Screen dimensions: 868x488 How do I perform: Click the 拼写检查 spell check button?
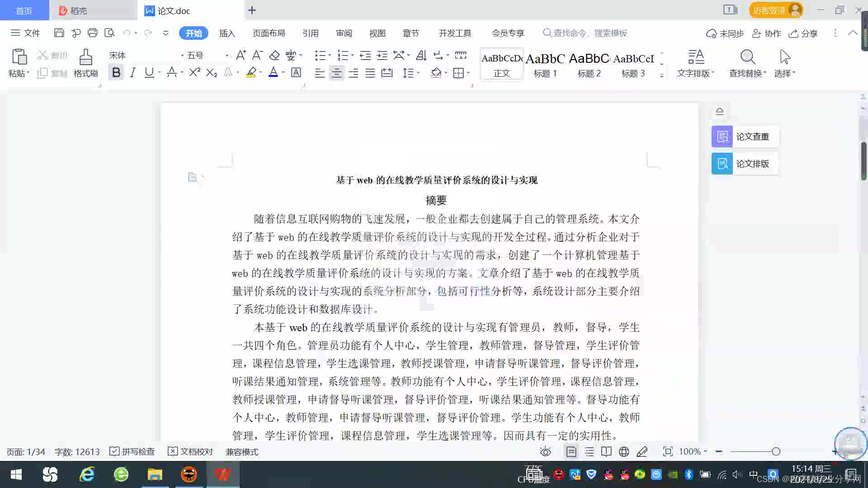[132, 451]
